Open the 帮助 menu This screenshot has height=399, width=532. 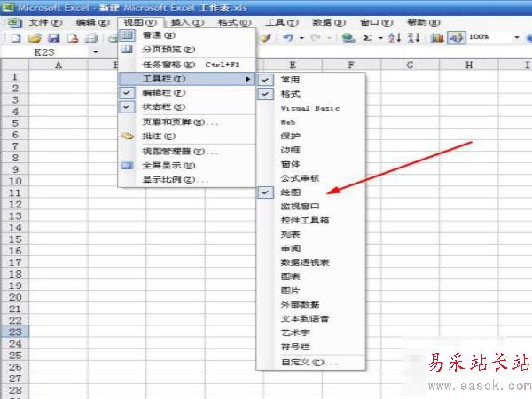click(424, 23)
